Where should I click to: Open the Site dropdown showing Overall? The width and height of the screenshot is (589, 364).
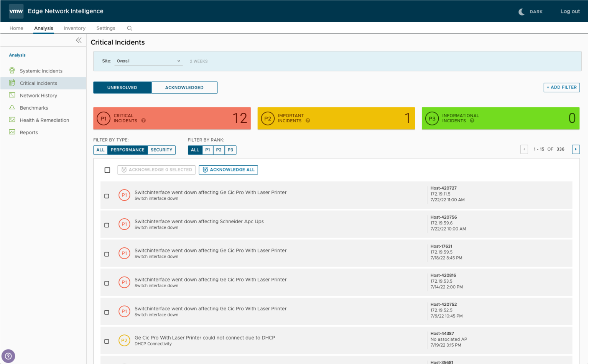(148, 61)
